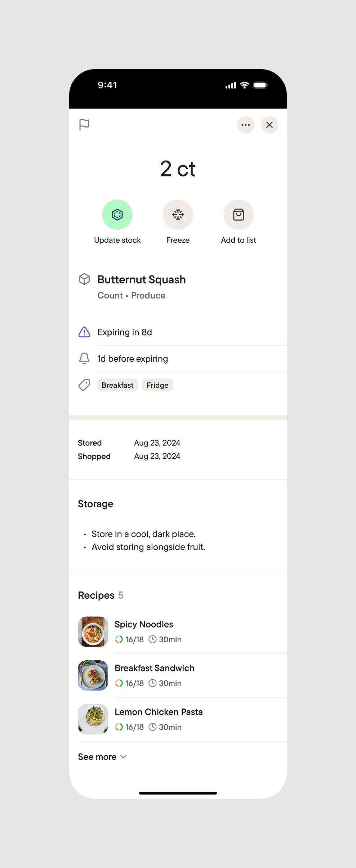Open the Lemon Chicken Pasta recipe

point(159,712)
